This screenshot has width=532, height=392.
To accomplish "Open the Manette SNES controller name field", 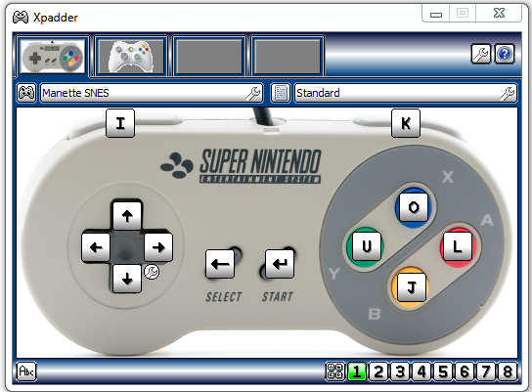I will click(152, 93).
